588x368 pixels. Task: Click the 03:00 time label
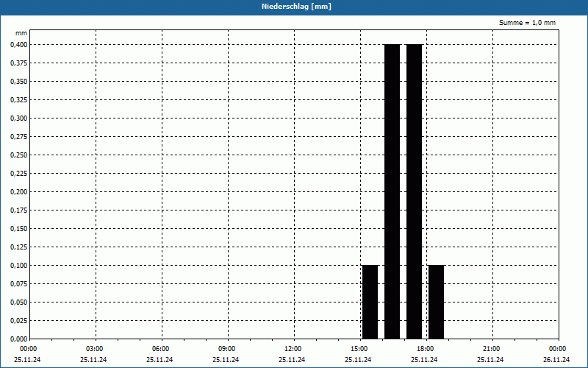point(95,349)
